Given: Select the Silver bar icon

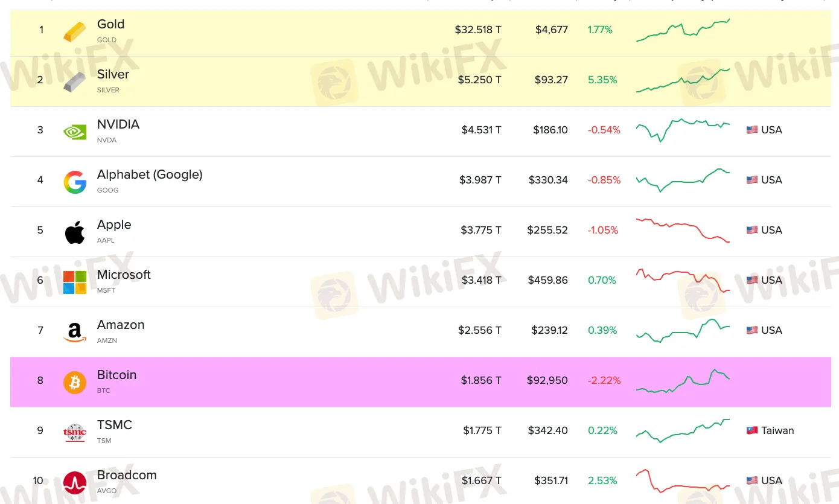Looking at the screenshot, I should (74, 79).
